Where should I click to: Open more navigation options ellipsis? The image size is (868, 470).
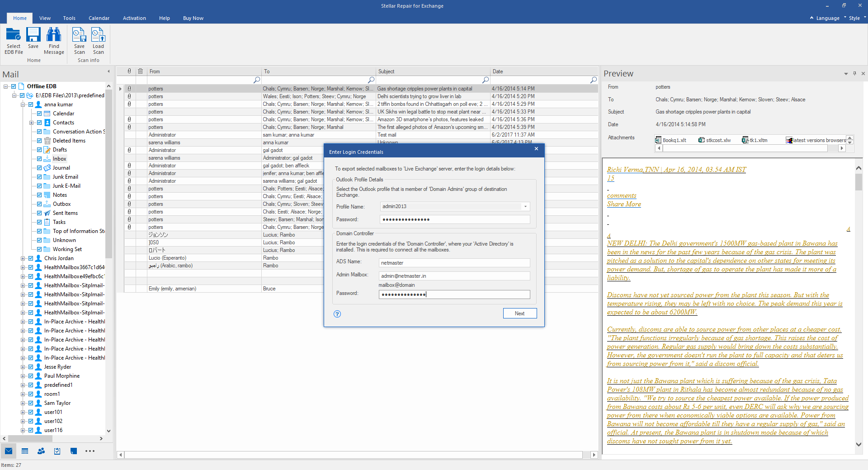(x=90, y=451)
